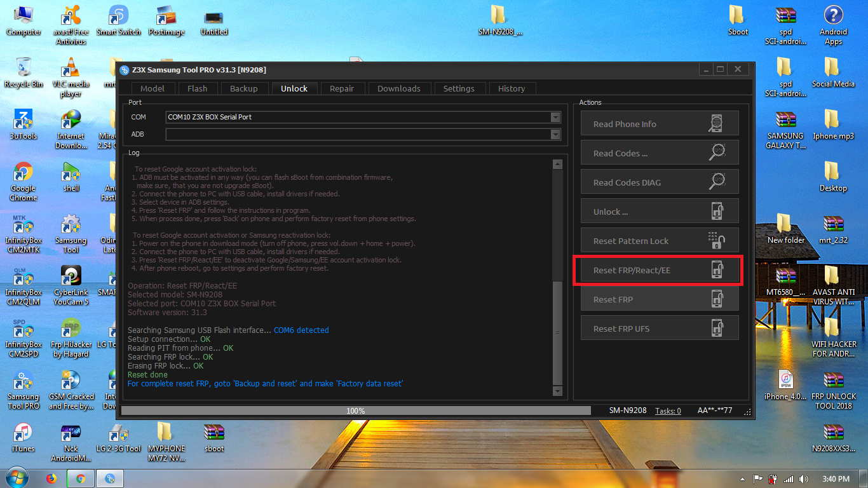Select the iPhone_4.0 IPSW file icon

click(786, 386)
